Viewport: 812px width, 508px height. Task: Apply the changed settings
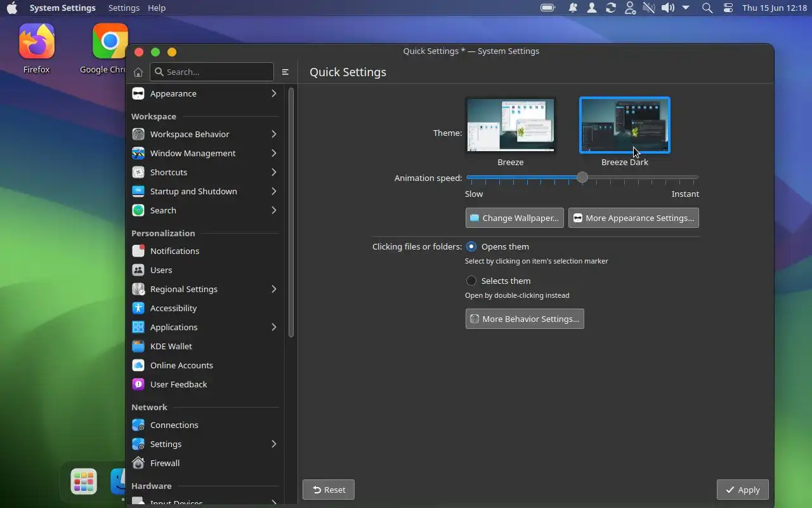click(x=743, y=490)
